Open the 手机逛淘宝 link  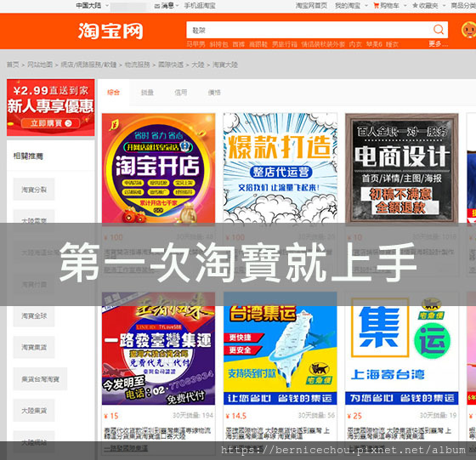200,5
